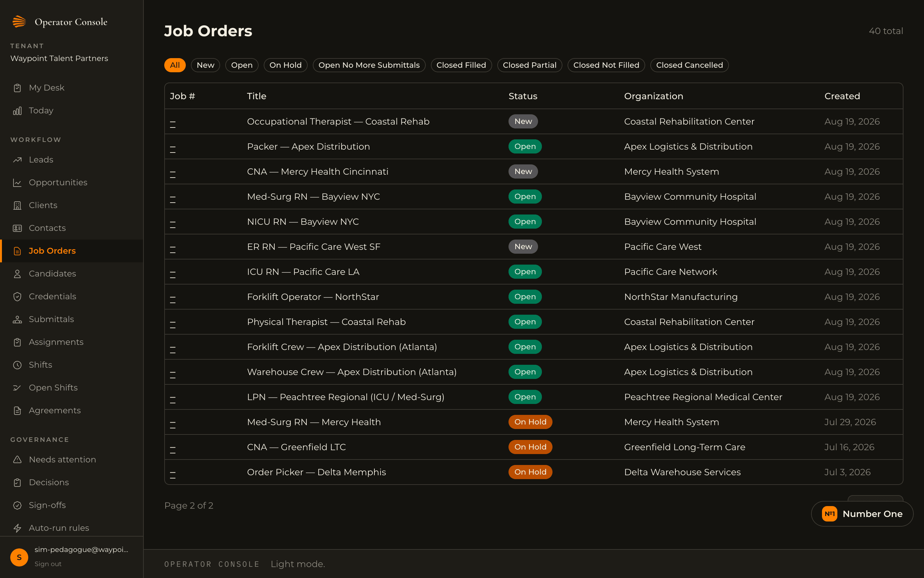The height and width of the screenshot is (578, 924).
Task: Click NorthStar Manufacturing organization cell
Action: (x=681, y=297)
